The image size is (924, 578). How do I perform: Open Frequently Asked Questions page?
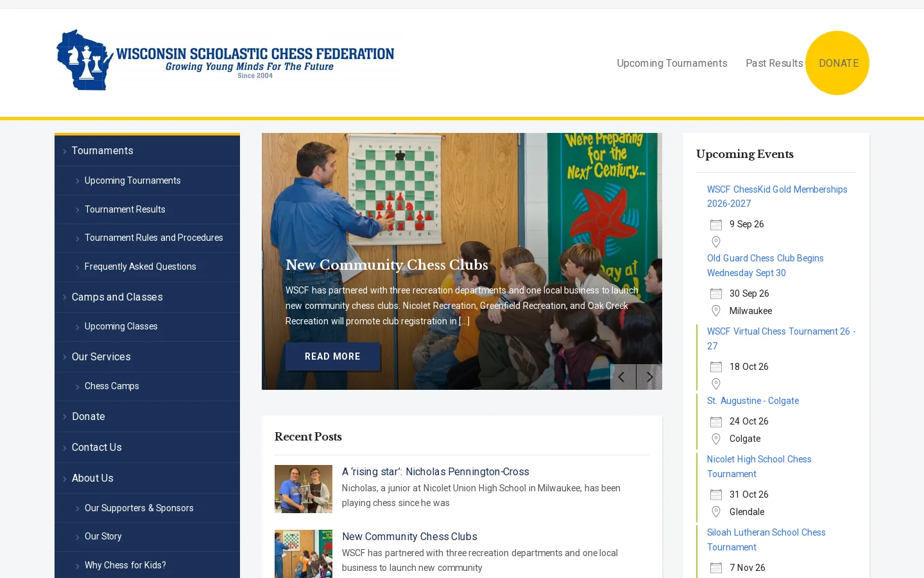(147, 267)
